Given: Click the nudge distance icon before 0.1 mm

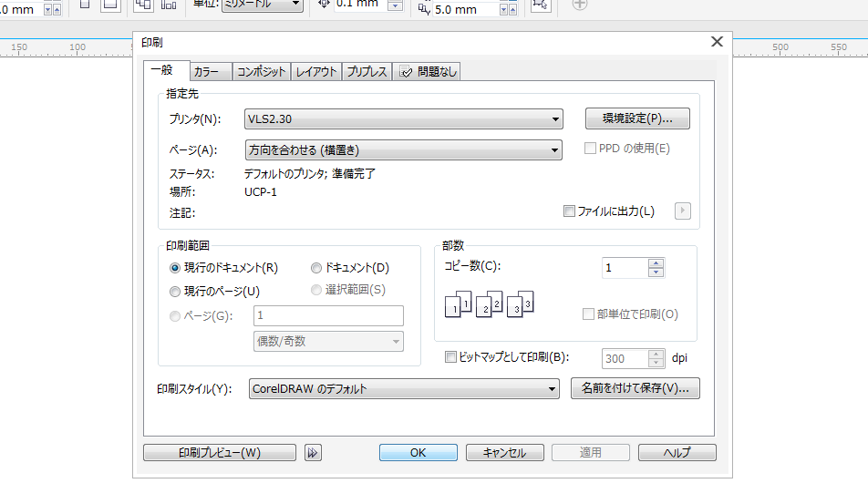Looking at the screenshot, I should pyautogui.click(x=325, y=5).
